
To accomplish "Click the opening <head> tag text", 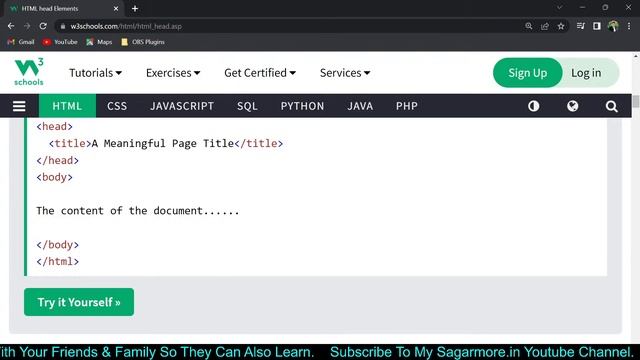I will pyautogui.click(x=54, y=127).
